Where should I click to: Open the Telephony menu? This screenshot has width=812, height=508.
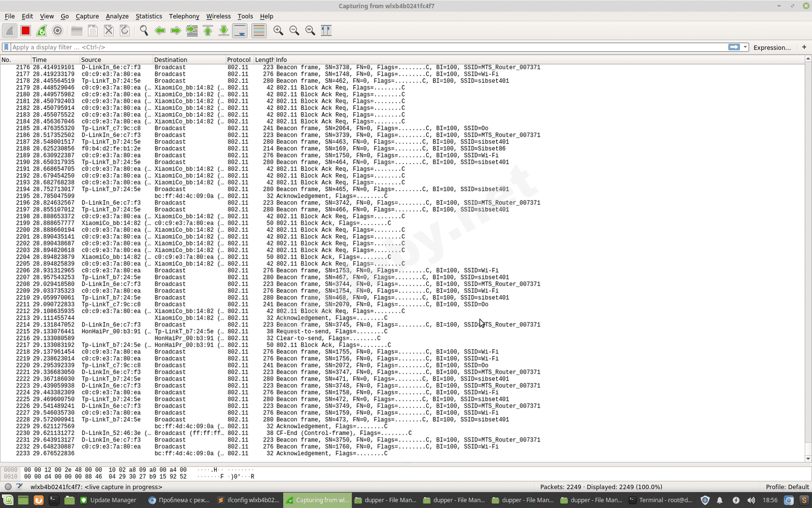click(x=184, y=16)
